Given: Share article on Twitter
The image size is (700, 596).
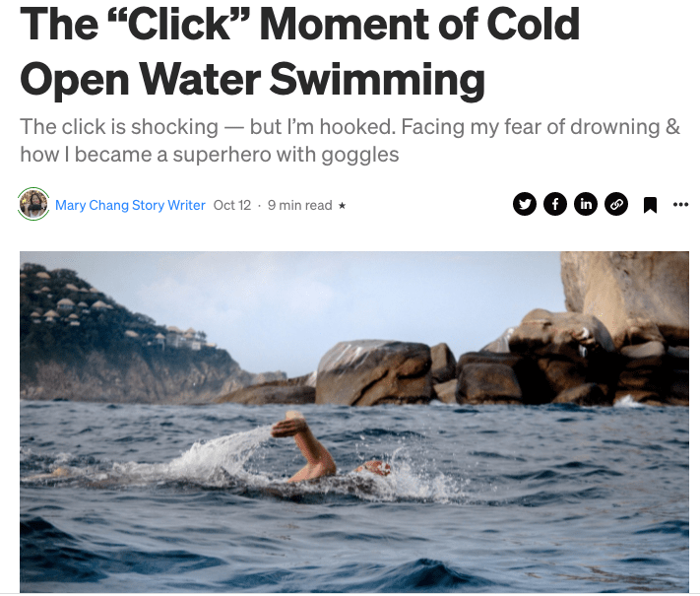Looking at the screenshot, I should (x=525, y=204).
